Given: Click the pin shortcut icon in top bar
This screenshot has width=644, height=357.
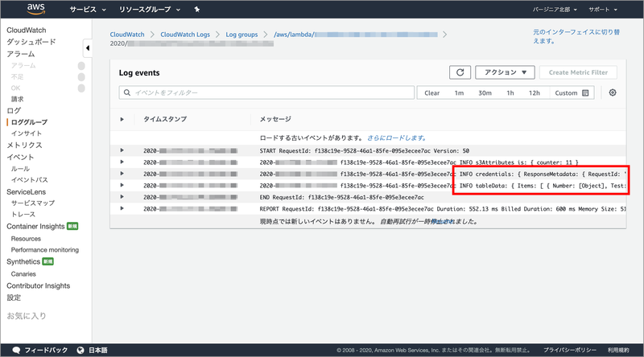Looking at the screenshot, I should (197, 10).
